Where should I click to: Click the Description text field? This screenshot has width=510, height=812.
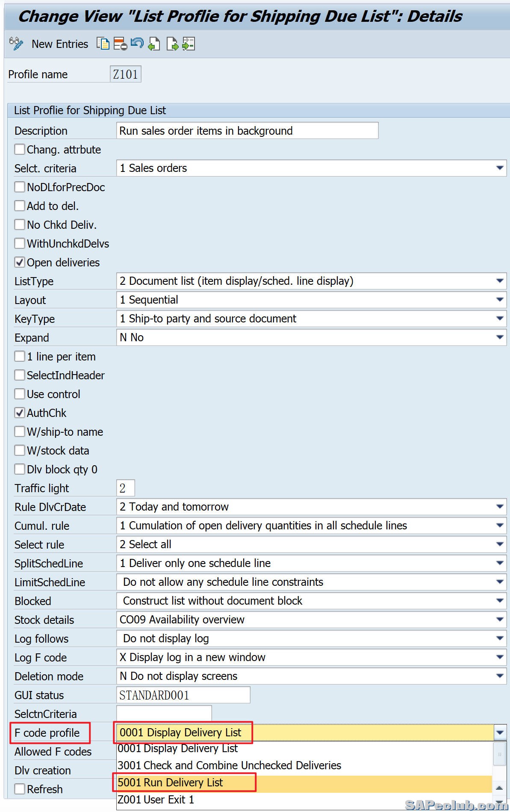[x=247, y=130]
